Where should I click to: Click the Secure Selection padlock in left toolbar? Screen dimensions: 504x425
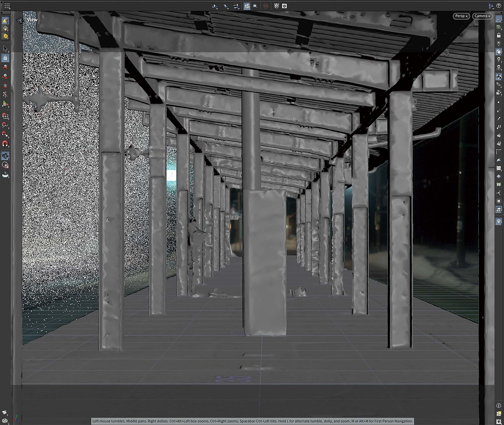point(5,58)
